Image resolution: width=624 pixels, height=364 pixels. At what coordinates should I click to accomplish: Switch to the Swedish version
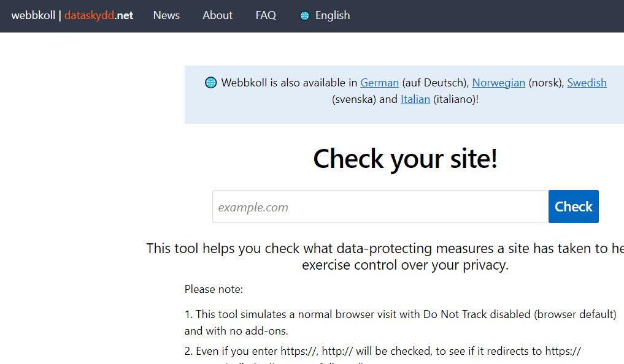tap(587, 83)
